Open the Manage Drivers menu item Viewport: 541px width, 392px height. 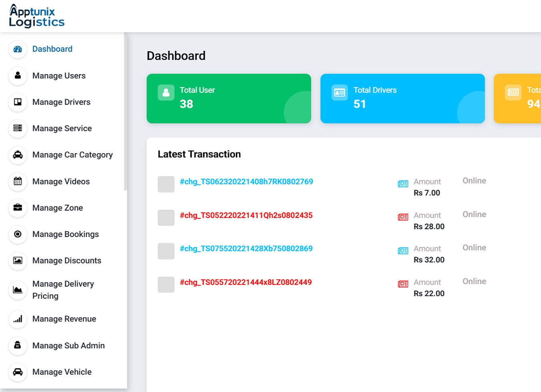(x=61, y=102)
